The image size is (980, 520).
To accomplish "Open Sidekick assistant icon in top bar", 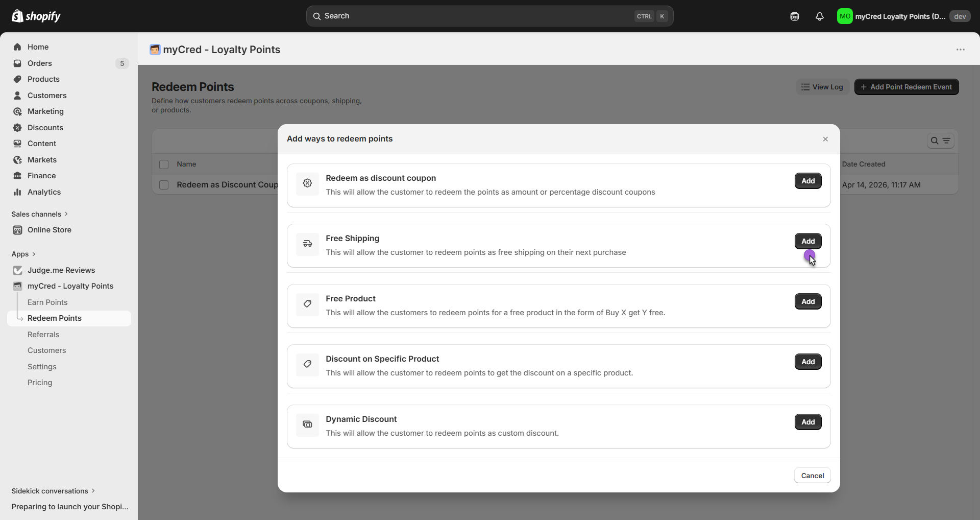I will (794, 16).
